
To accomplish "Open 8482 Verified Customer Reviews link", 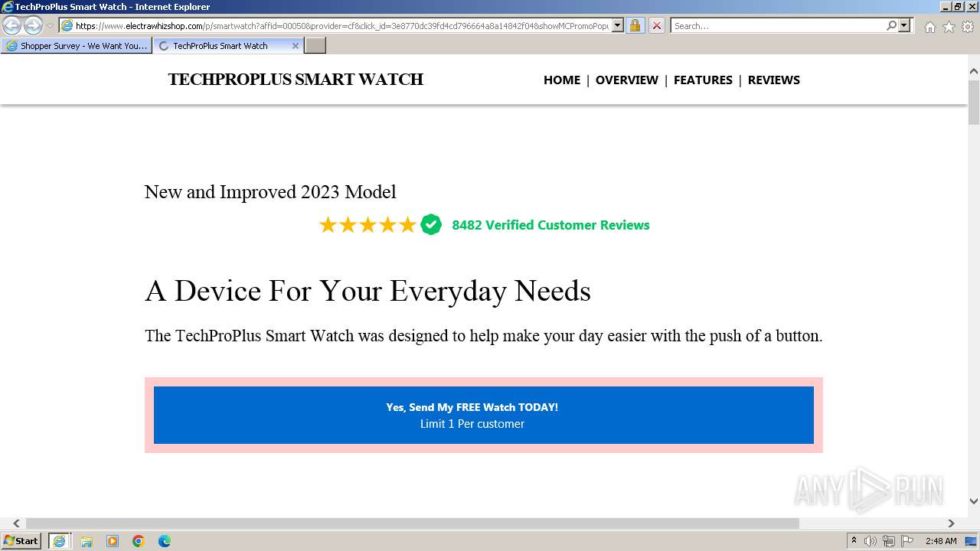I will [550, 225].
